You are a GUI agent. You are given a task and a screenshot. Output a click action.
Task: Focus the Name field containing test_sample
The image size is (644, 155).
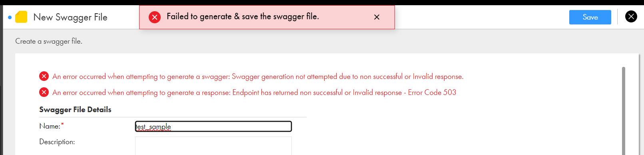(x=213, y=127)
